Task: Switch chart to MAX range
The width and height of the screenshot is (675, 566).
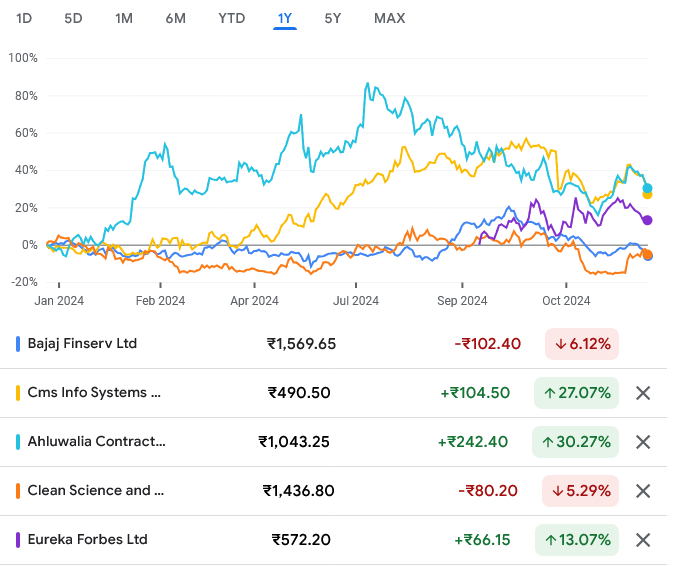Action: [389, 18]
